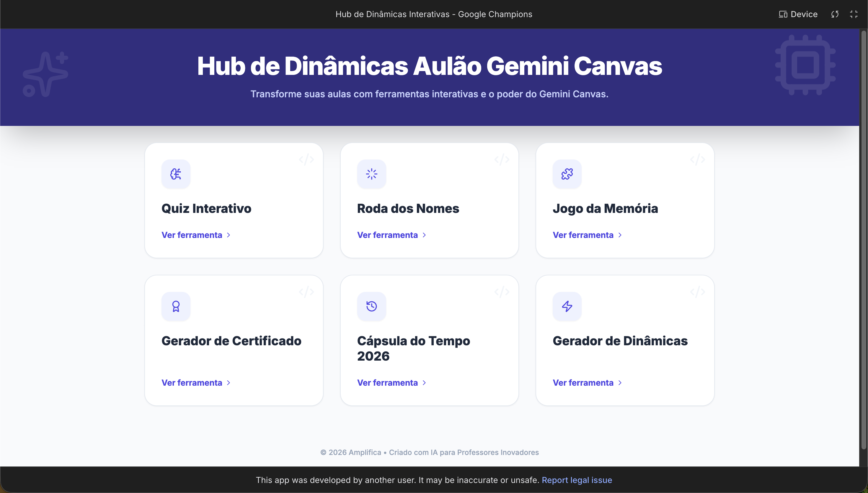This screenshot has height=493, width=868.
Task: Open Ver ferramenta link under Roda dos Nomes
Action: coord(387,235)
